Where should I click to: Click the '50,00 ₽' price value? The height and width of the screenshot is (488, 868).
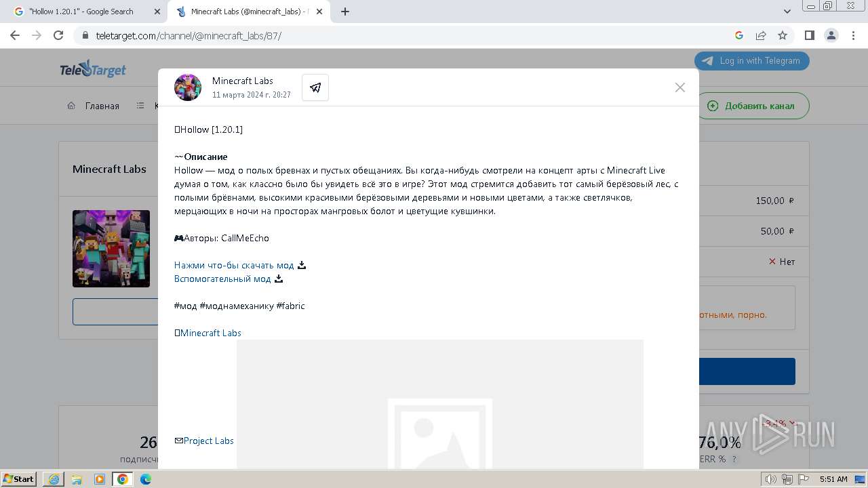[777, 231]
